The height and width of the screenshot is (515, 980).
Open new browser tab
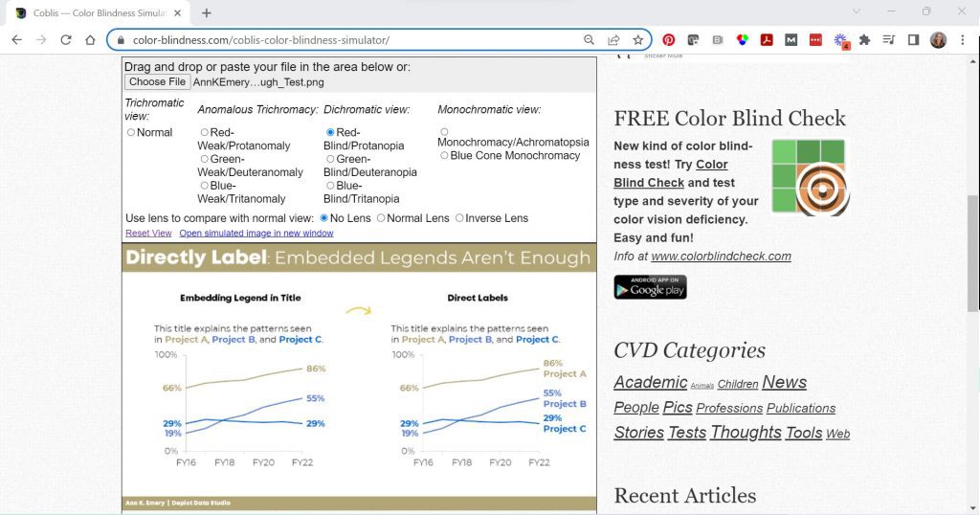pos(207,12)
